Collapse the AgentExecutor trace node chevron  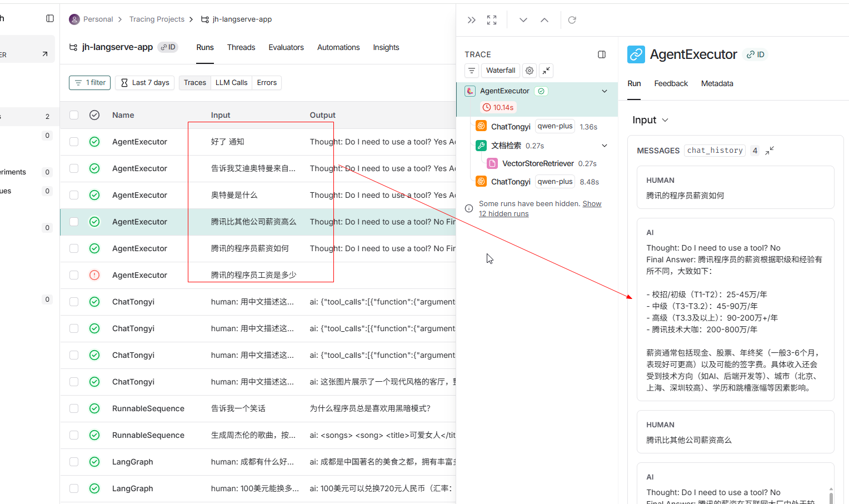click(605, 91)
